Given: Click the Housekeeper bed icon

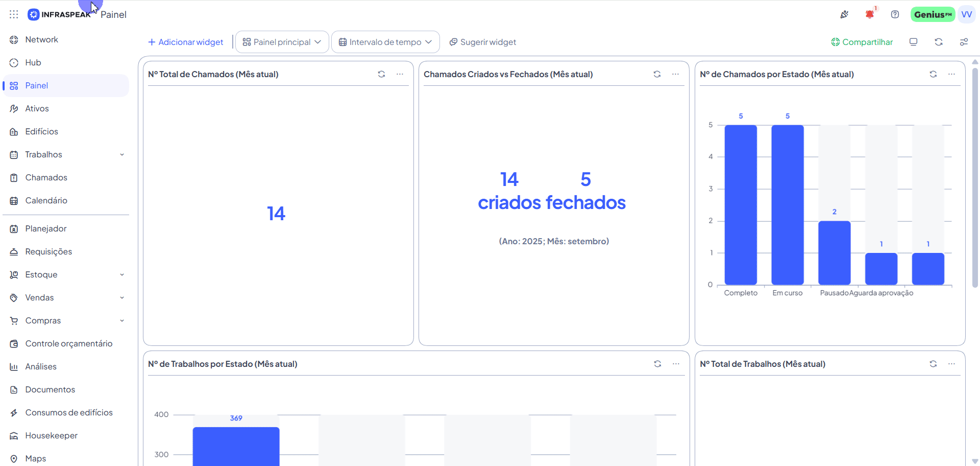Looking at the screenshot, I should 14,436.
